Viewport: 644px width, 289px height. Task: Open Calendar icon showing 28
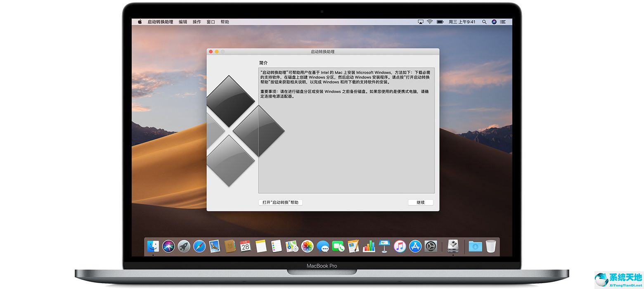pyautogui.click(x=246, y=246)
